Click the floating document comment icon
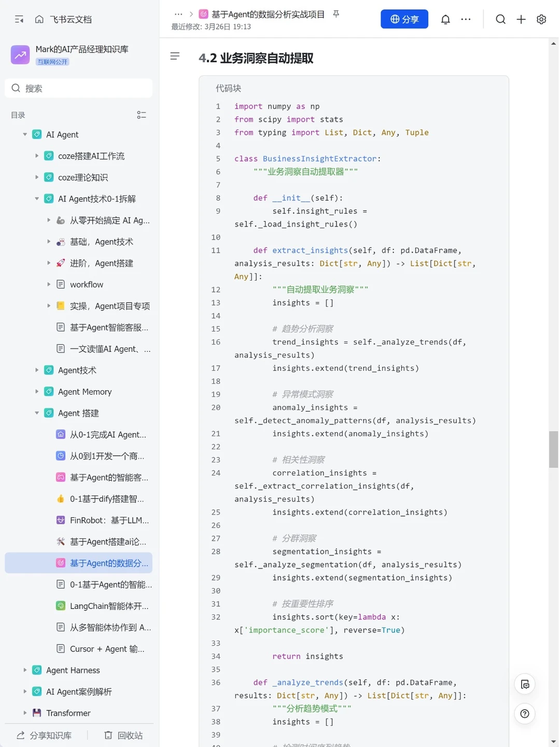The height and width of the screenshot is (747, 560). 525,684
